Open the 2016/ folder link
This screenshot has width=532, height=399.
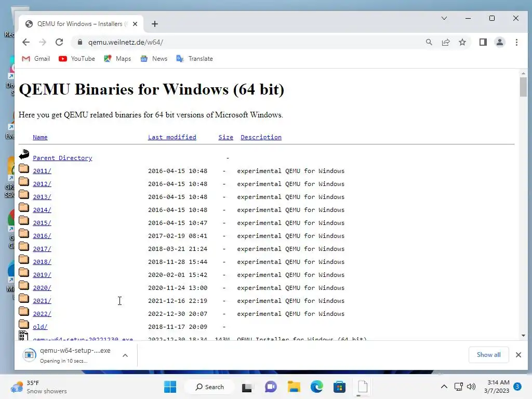42,236
